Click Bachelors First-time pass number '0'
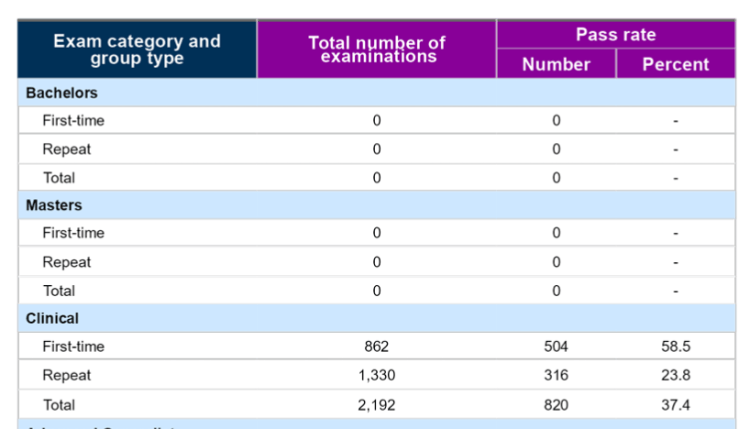The width and height of the screenshot is (750, 429). (556, 121)
